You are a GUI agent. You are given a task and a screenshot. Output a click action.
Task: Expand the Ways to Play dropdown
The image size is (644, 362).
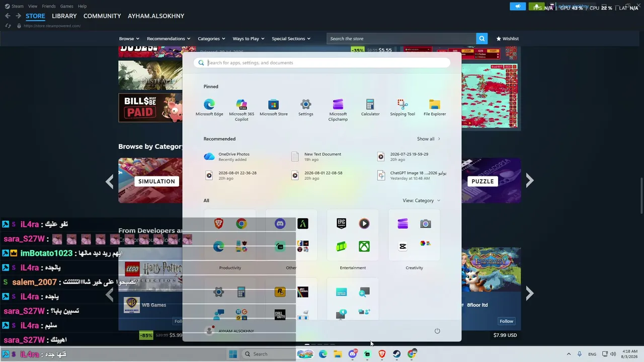(248, 39)
